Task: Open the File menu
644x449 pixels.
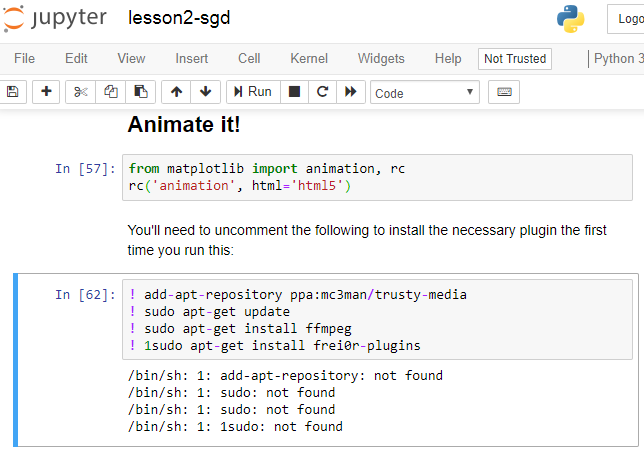Action: point(24,59)
